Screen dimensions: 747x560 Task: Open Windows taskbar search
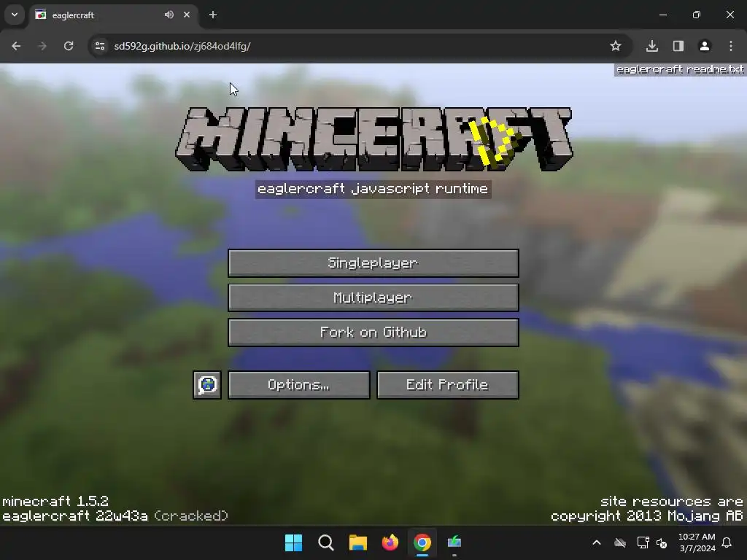[326, 542]
